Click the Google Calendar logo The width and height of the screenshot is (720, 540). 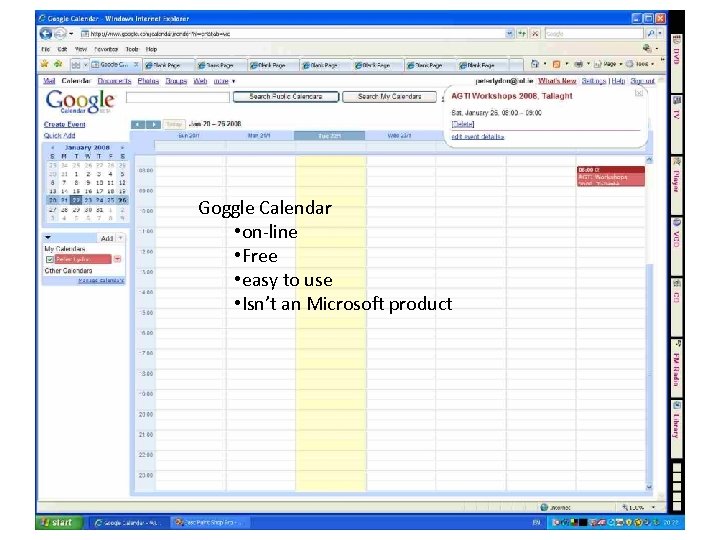(80, 101)
